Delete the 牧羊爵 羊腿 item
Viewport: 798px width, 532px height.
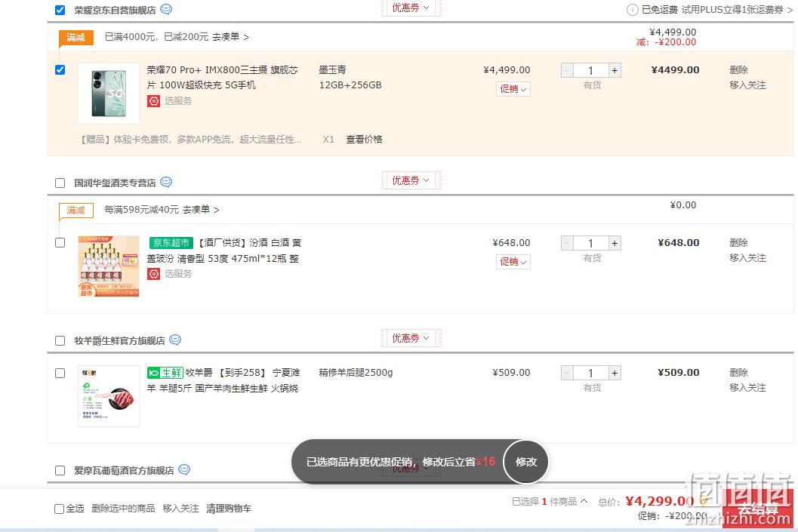tap(738, 372)
